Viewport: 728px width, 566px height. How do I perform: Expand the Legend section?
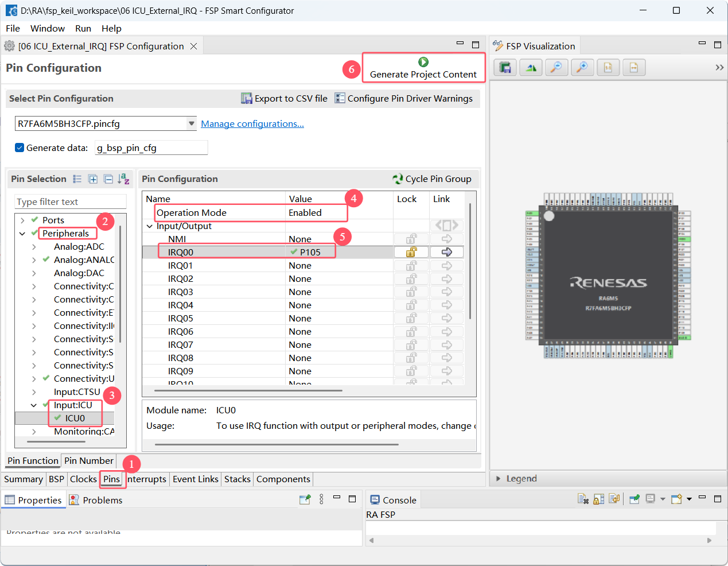pyautogui.click(x=498, y=479)
